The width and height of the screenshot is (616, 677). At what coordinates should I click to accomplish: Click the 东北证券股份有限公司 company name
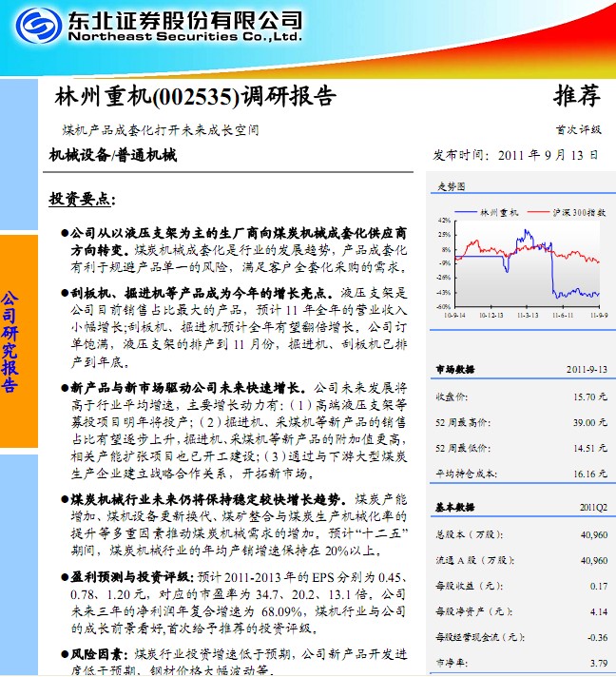[x=182, y=19]
